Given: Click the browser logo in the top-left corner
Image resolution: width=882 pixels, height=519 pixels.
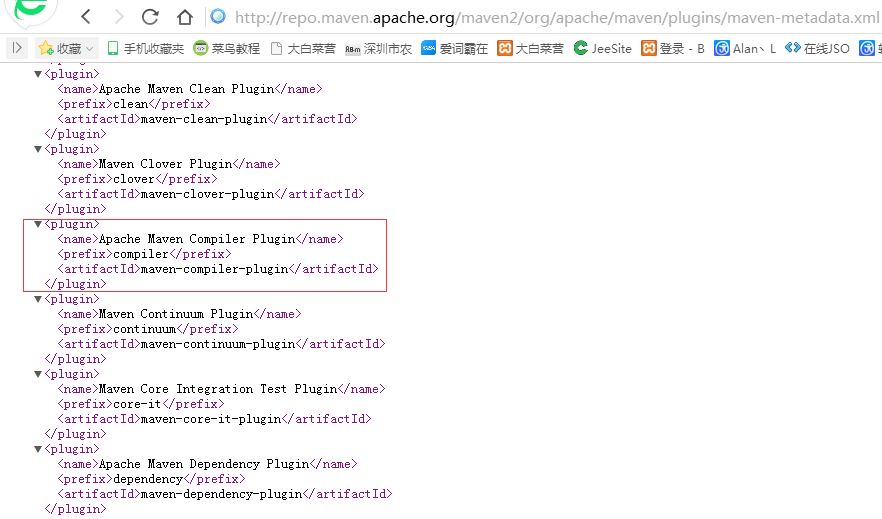Looking at the screenshot, I should coord(30,10).
